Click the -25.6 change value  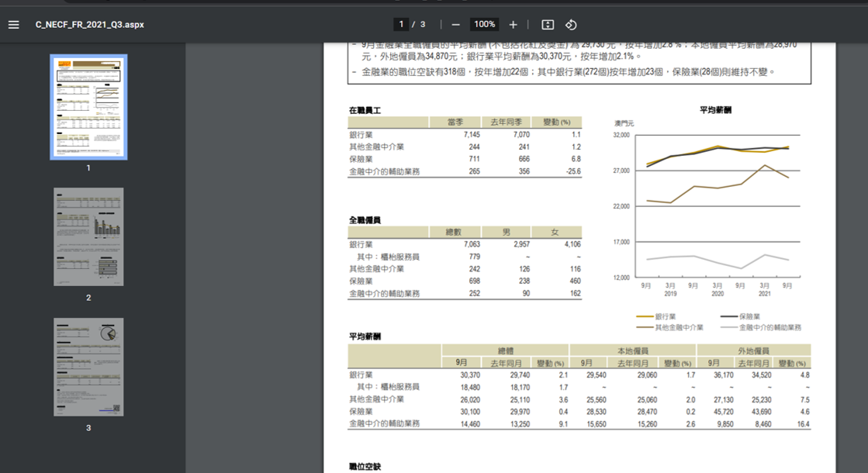point(573,171)
